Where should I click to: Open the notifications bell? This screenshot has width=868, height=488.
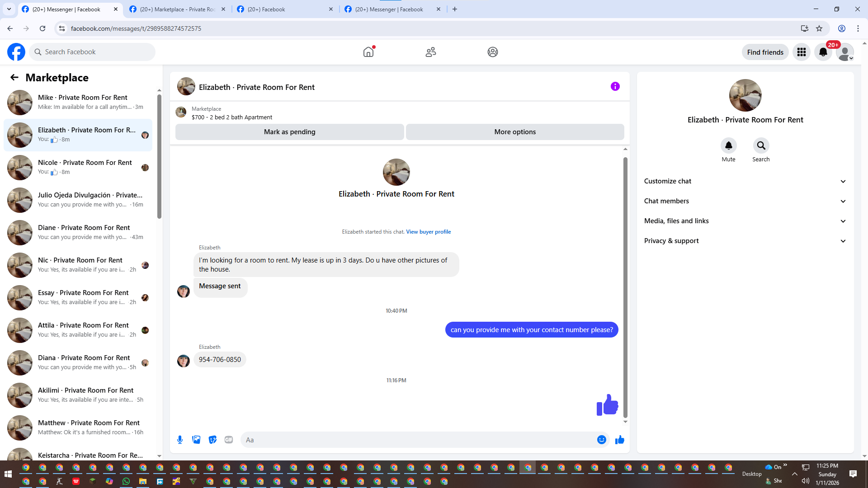823,52
